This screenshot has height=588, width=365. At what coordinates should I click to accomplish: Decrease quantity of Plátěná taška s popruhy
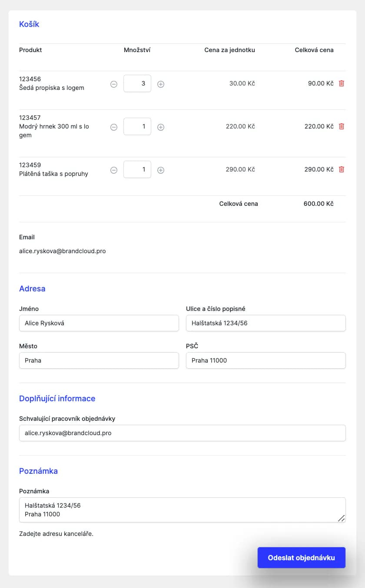114,170
